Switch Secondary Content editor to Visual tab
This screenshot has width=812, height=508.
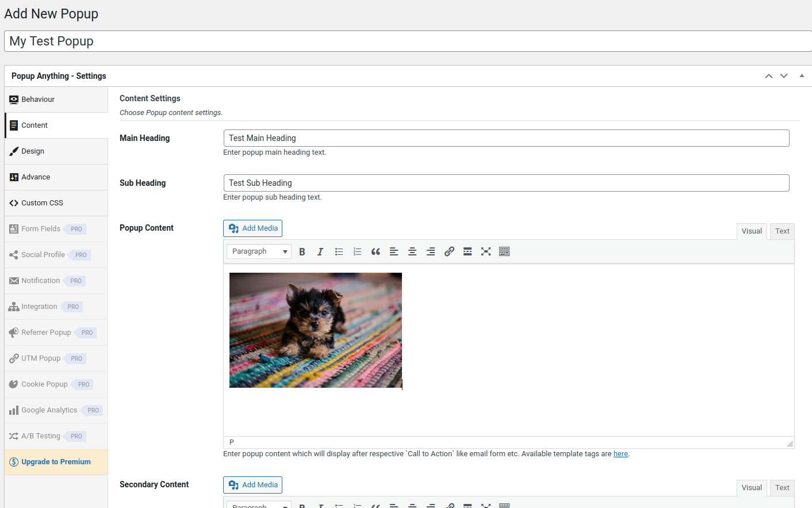point(752,488)
